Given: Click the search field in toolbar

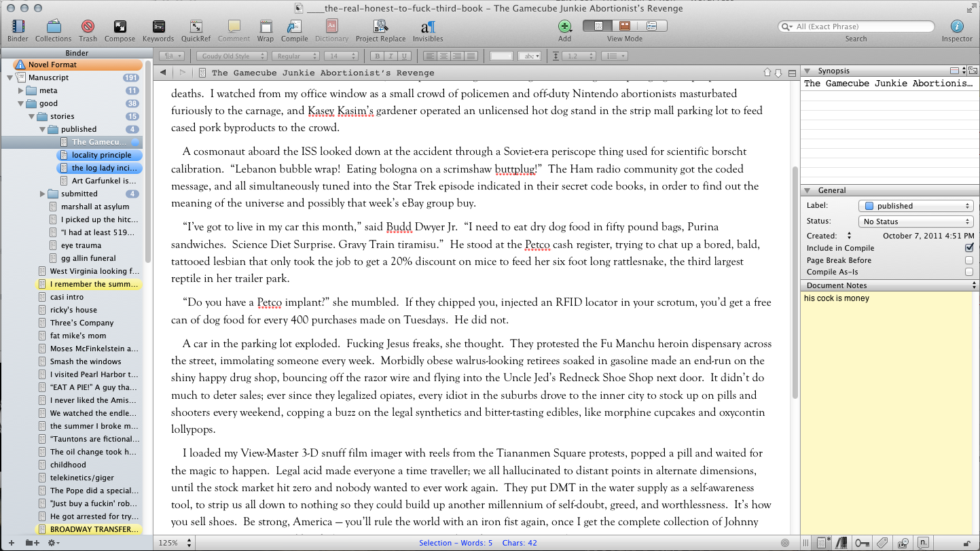Looking at the screenshot, I should click(860, 26).
